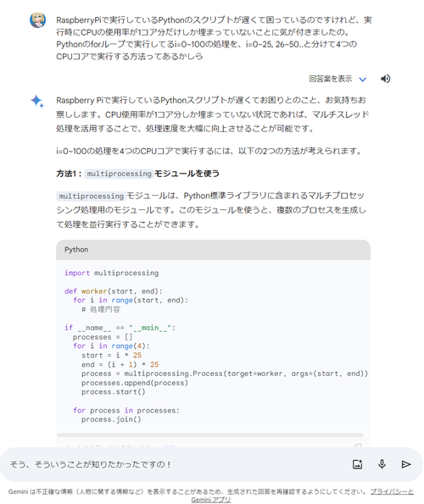The width and height of the screenshot is (424, 504).
Task: Click the inline multiprocessing code tag in paragraph
Action: click(91, 196)
